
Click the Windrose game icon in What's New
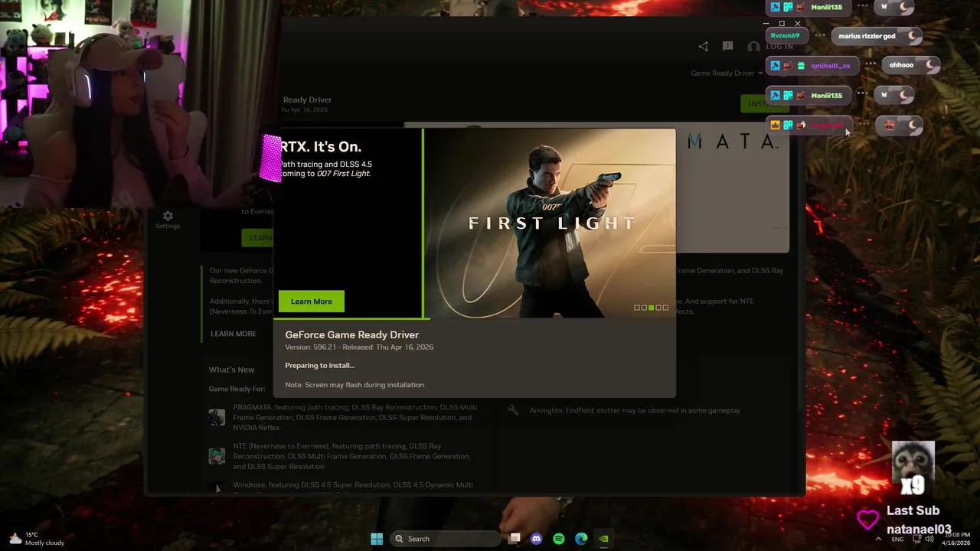pos(217,487)
